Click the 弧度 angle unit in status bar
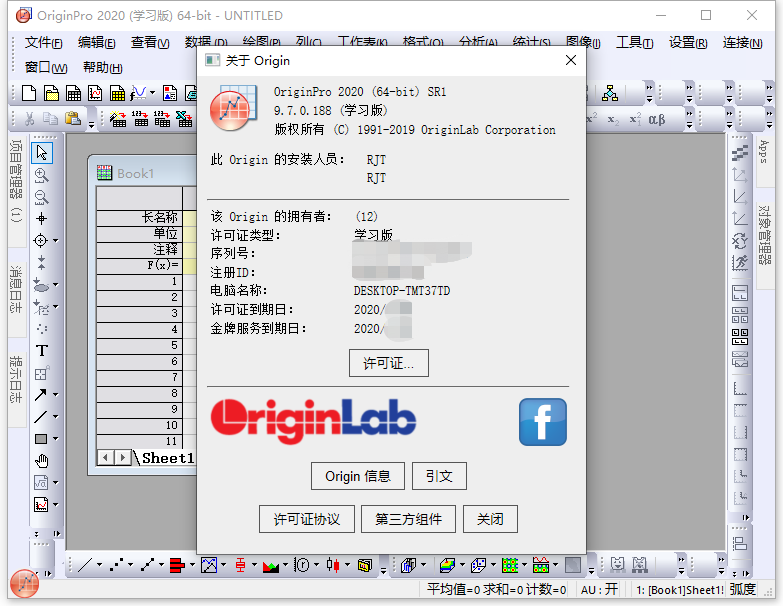The width and height of the screenshot is (783, 606). click(742, 590)
